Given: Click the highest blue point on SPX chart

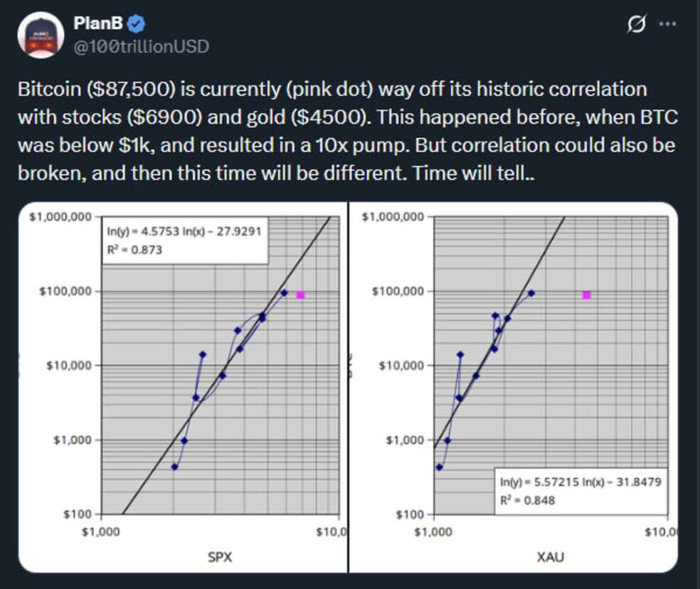Looking at the screenshot, I should 284,292.
